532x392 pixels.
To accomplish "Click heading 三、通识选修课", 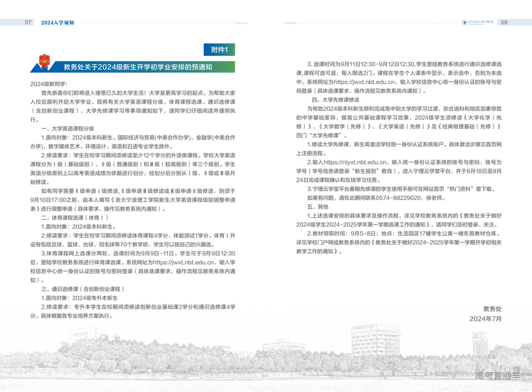I will tap(82, 289).
